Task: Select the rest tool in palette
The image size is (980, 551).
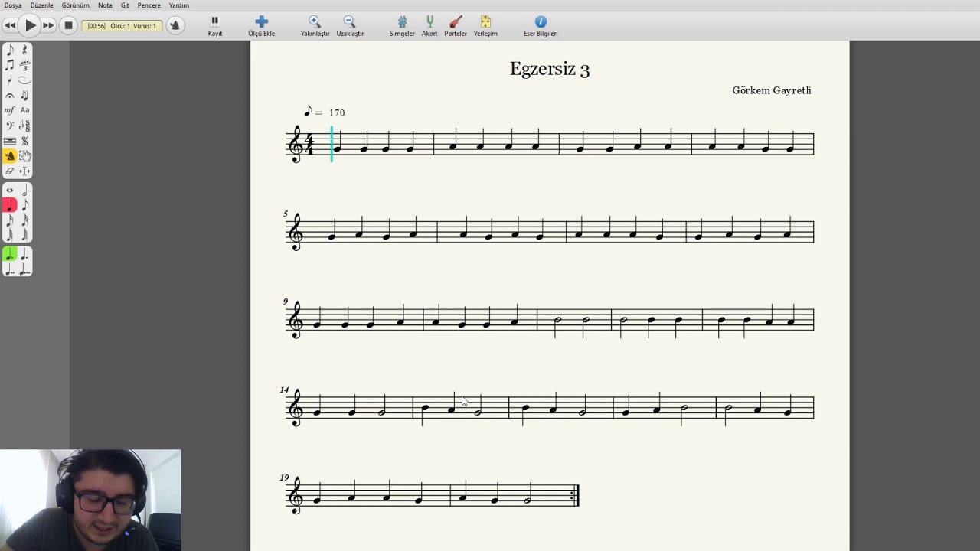Action: [24, 50]
